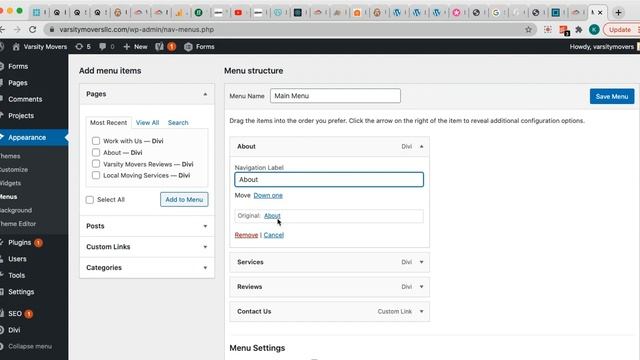This screenshot has height=360, width=640.
Task: Check the Work with Us page checkbox
Action: tap(96, 141)
